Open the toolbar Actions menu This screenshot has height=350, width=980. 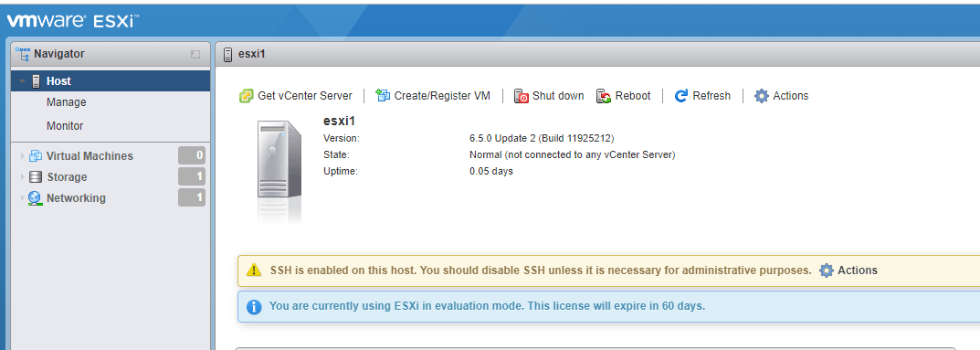click(x=781, y=96)
